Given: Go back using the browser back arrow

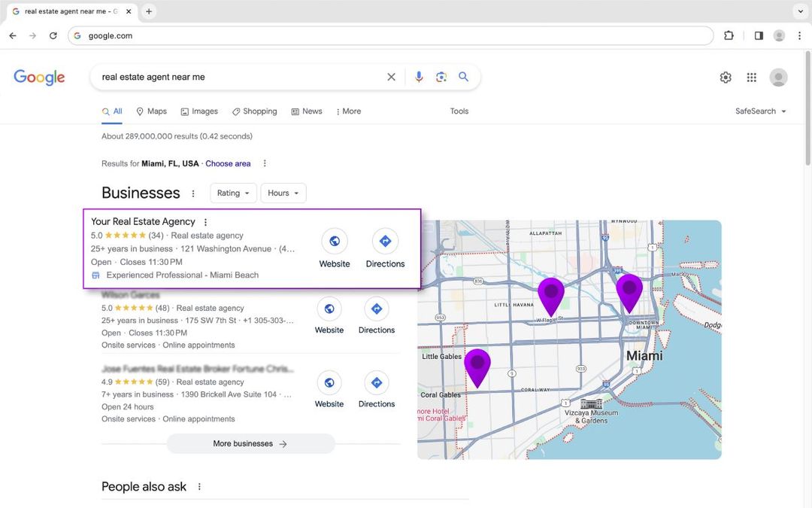Looking at the screenshot, I should (13, 36).
